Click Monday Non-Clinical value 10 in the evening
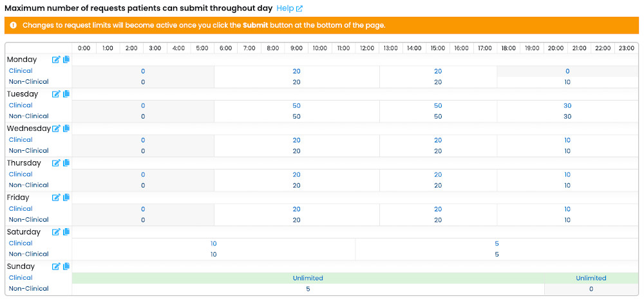The height and width of the screenshot is (301, 644). [x=567, y=82]
